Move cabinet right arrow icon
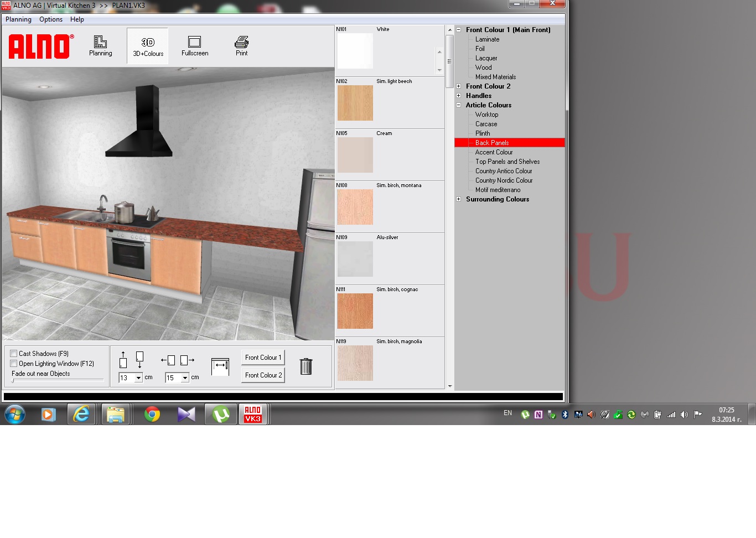Screen dimensions: 756x538 click(188, 360)
